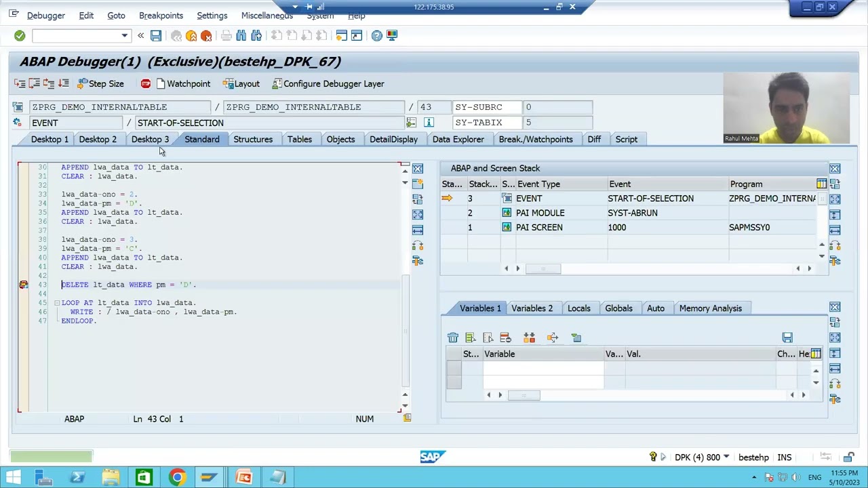868x488 pixels.
Task: Click the column layout icon in stack table header
Action: pyautogui.click(x=822, y=184)
